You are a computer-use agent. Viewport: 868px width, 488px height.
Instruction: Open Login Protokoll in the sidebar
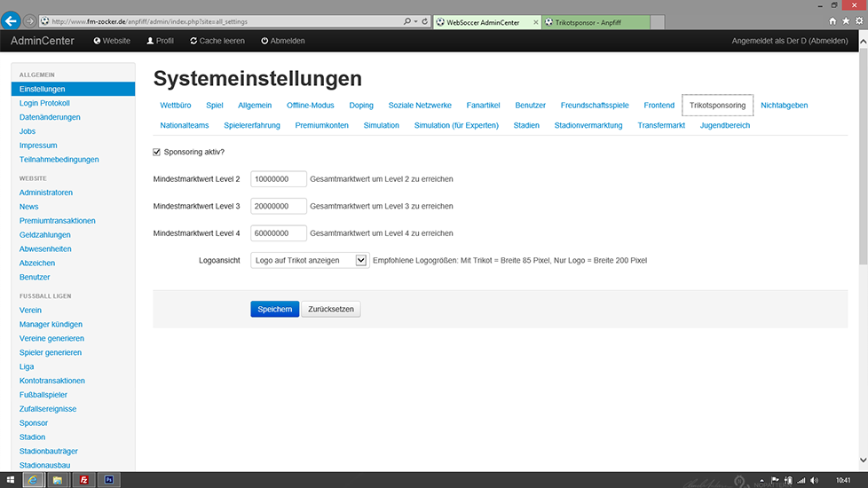tap(44, 103)
